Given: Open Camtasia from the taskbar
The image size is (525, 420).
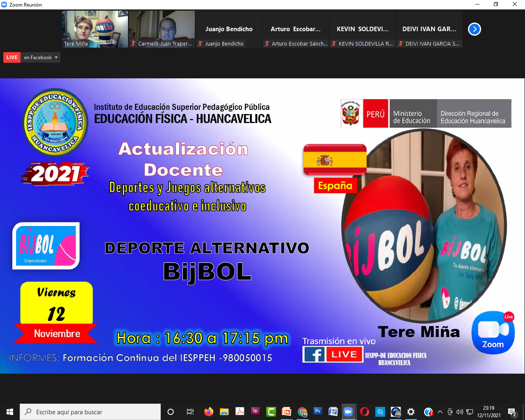Looking at the screenshot, I should (271, 411).
